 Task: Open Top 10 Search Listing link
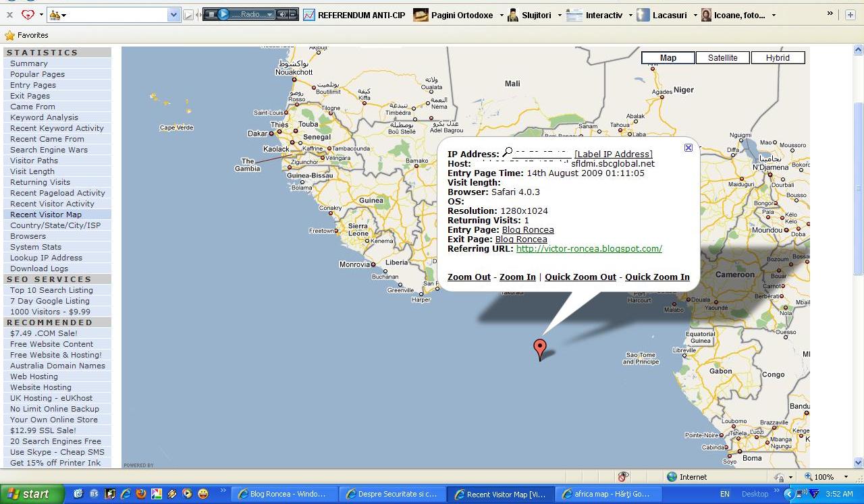coord(51,290)
